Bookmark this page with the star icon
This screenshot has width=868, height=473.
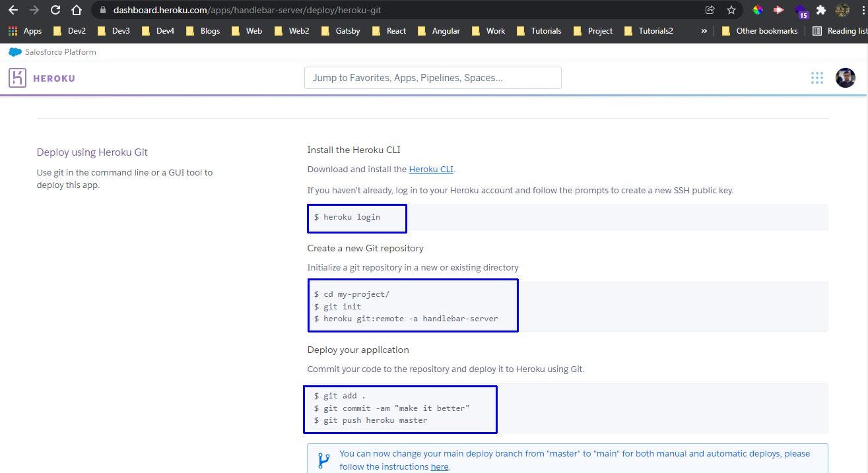[x=731, y=10]
